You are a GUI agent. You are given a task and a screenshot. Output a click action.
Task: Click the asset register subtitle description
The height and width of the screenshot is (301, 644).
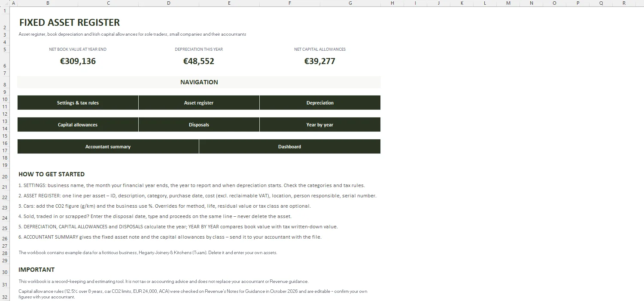[x=132, y=34]
